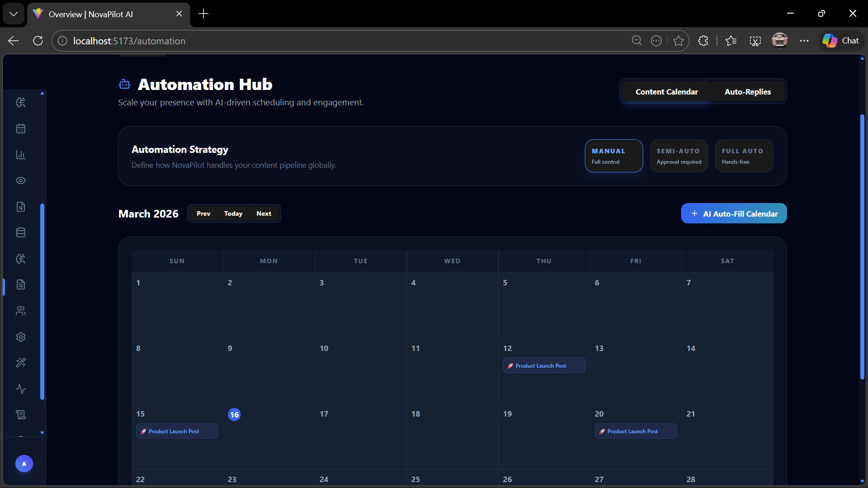This screenshot has width=868, height=488.
Task: Select the document page icon in sidebar
Action: 21,284
